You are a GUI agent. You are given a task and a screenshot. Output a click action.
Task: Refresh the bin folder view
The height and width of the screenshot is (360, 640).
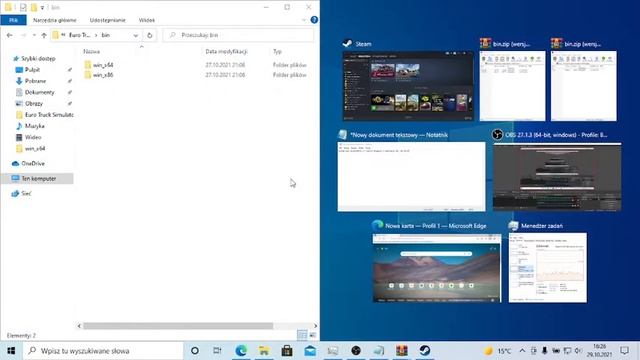[x=150, y=36]
